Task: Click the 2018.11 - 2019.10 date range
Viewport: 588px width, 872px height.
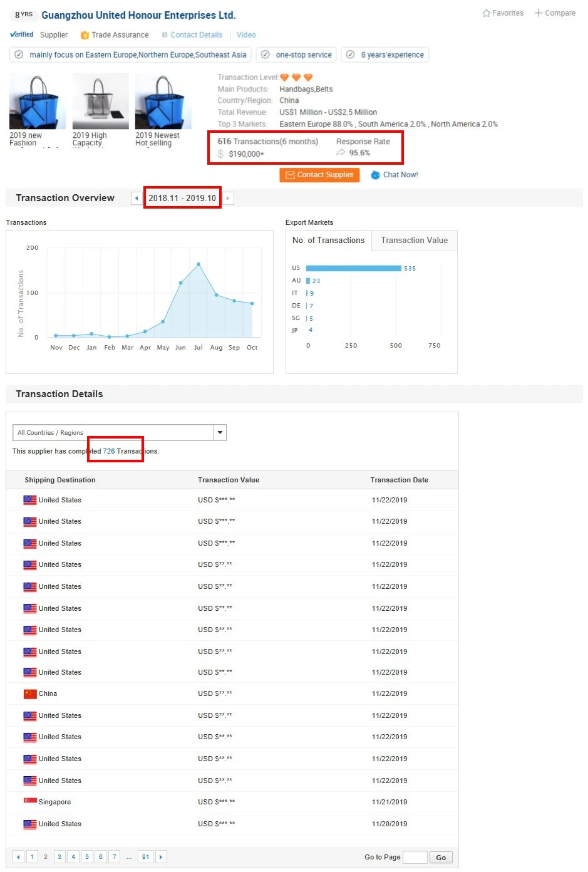Action: tap(182, 199)
